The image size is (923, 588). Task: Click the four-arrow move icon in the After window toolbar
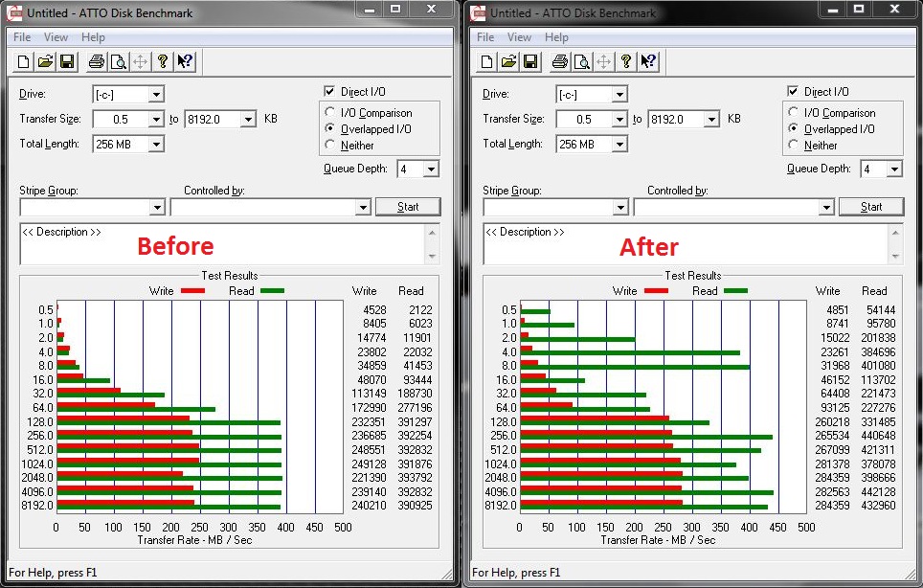click(603, 61)
